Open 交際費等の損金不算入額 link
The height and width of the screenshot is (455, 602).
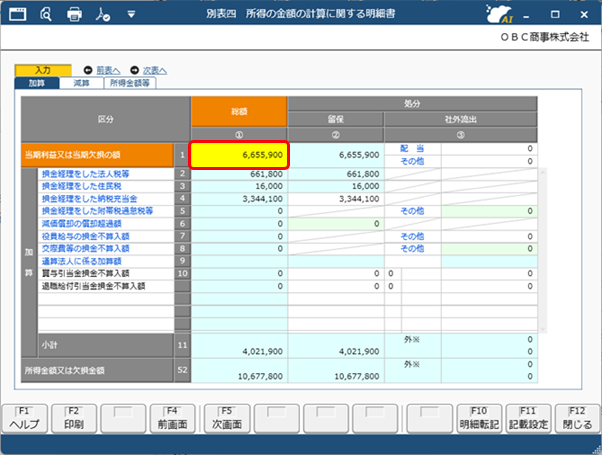point(86,249)
